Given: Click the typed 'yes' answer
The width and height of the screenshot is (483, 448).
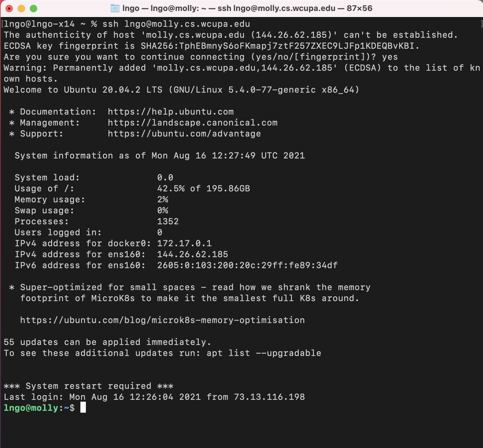Looking at the screenshot, I should (x=390, y=57).
